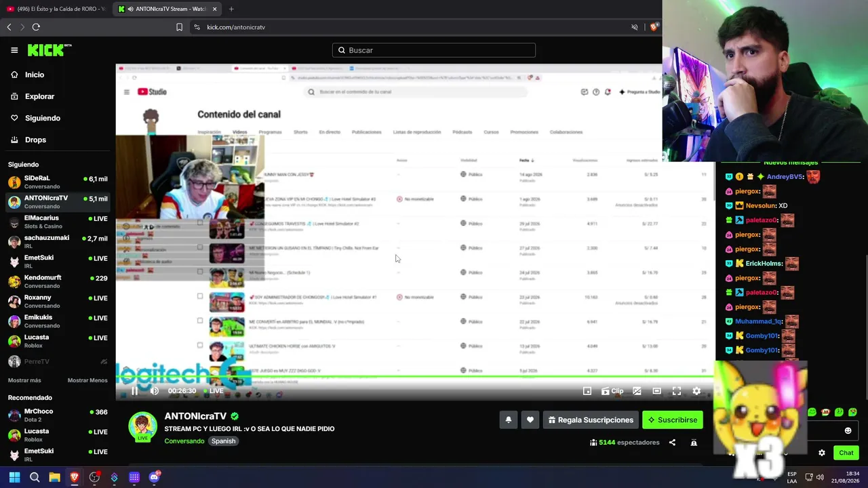Open the chat emoji picker
This screenshot has height=488, width=868.
[848, 430]
